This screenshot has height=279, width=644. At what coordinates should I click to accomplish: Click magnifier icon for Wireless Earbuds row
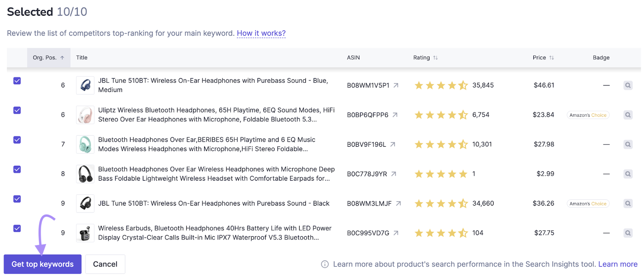click(x=627, y=233)
